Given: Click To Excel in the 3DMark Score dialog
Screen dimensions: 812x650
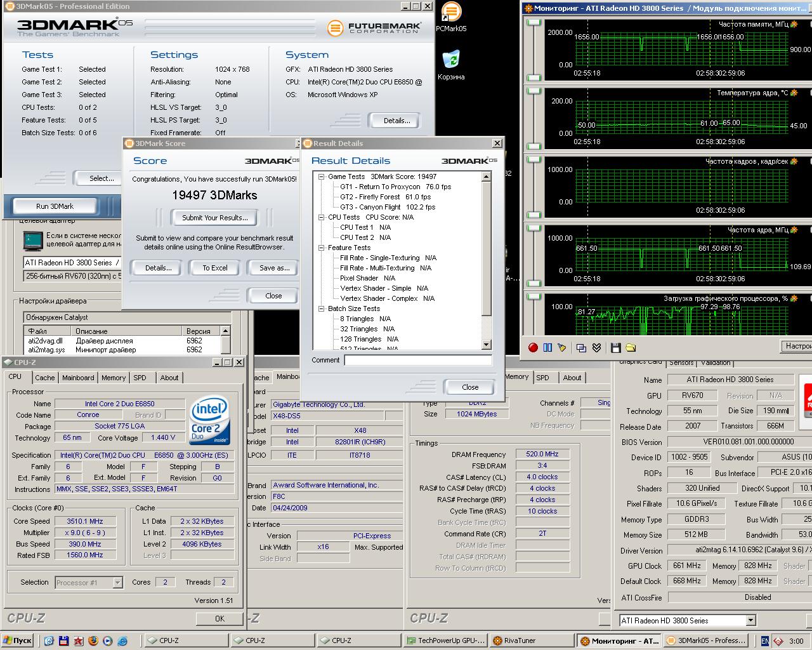Looking at the screenshot, I should (215, 268).
